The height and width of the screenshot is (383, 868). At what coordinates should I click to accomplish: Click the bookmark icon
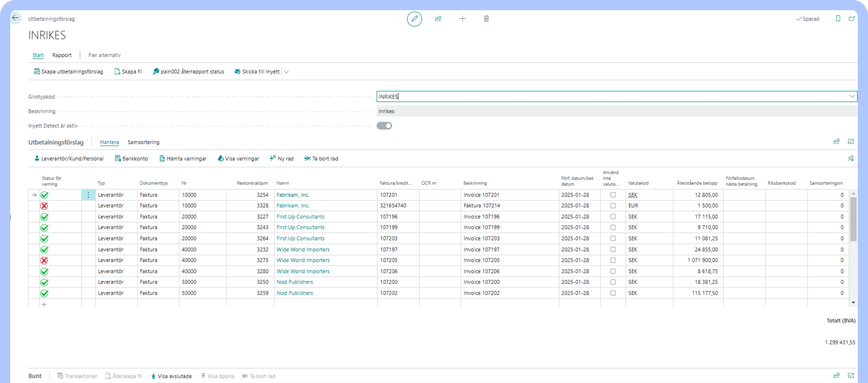838,19
